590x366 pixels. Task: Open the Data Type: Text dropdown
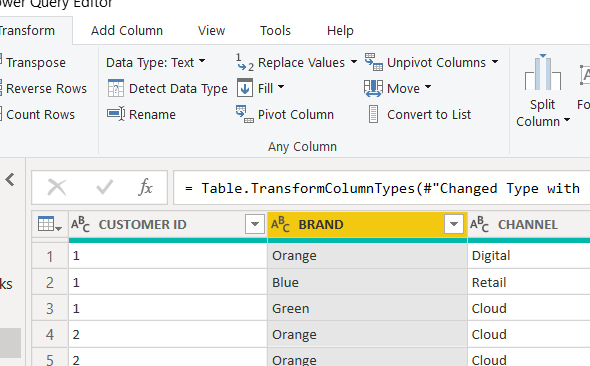[x=156, y=62]
